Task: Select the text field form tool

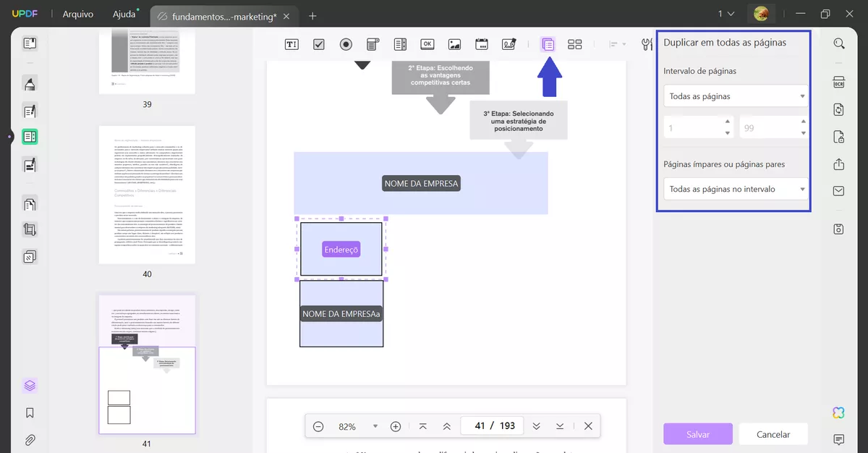Action: (292, 44)
